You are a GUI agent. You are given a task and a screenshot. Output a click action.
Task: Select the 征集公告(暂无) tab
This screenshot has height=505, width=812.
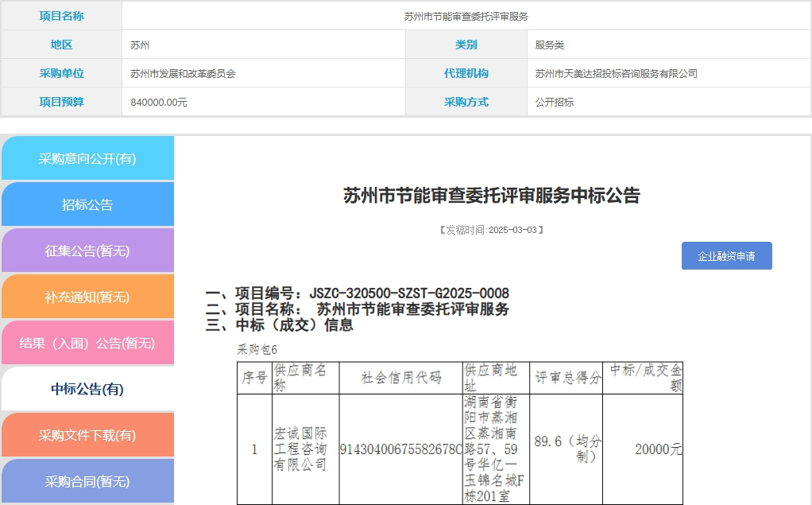(87, 251)
